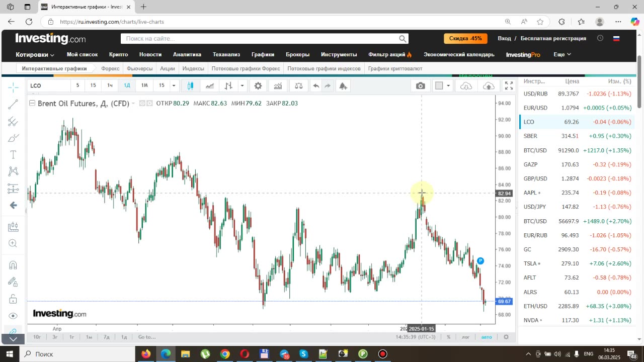Select area chart style
The width and height of the screenshot is (644, 362).
209,85
